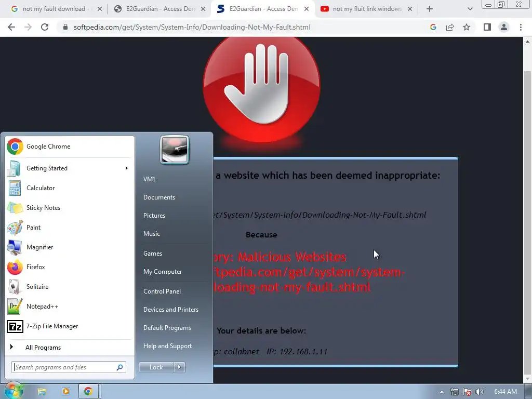This screenshot has height=399, width=532.
Task: Click 'IP: 192.168.1.11' text
Action: coord(297,352)
